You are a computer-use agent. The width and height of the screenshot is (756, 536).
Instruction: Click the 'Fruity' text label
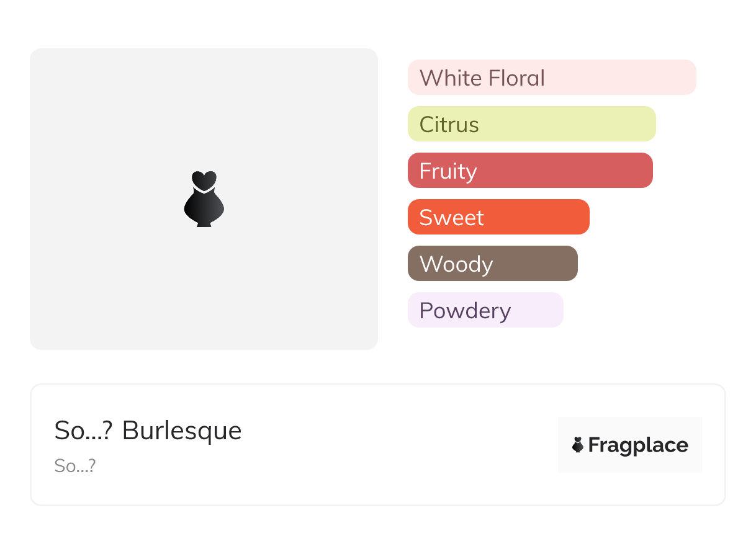(x=448, y=171)
